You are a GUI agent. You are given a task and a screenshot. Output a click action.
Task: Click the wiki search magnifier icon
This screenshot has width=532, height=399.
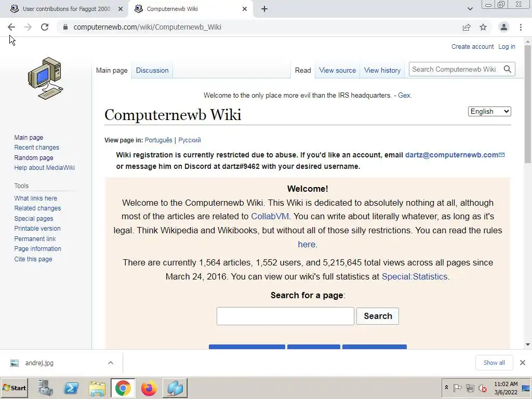click(x=508, y=69)
